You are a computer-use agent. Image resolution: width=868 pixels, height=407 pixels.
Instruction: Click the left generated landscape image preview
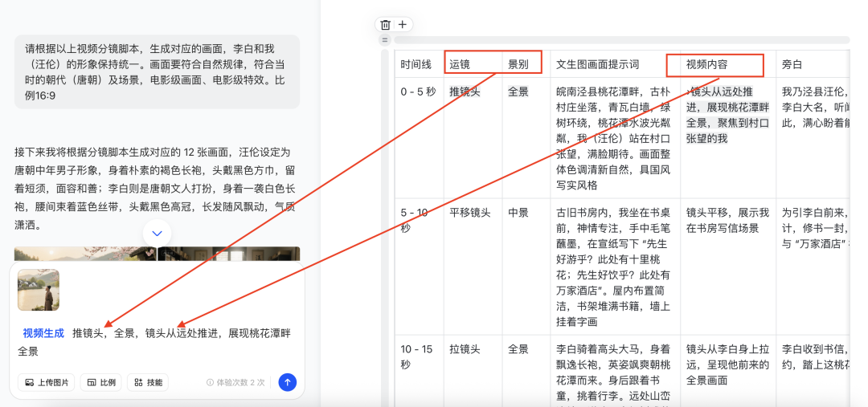click(x=86, y=254)
